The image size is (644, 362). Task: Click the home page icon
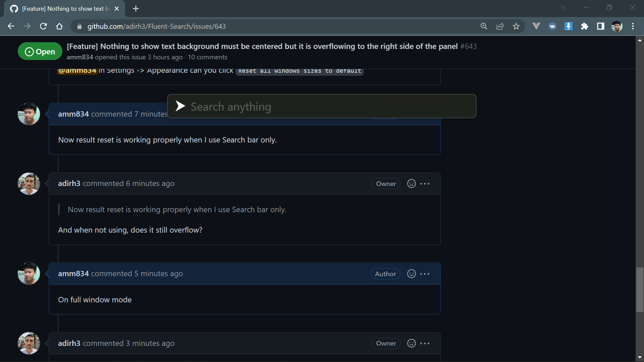(x=59, y=26)
